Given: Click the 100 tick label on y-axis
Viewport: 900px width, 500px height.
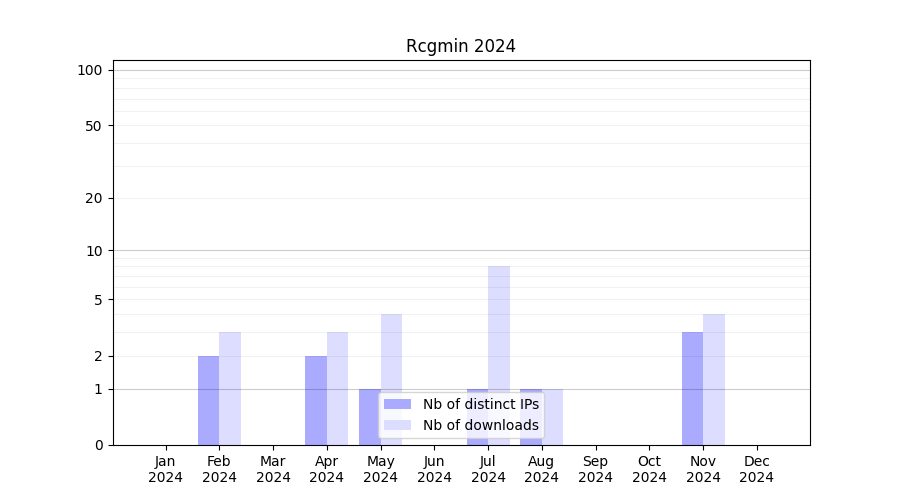Looking at the screenshot, I should (x=90, y=70).
